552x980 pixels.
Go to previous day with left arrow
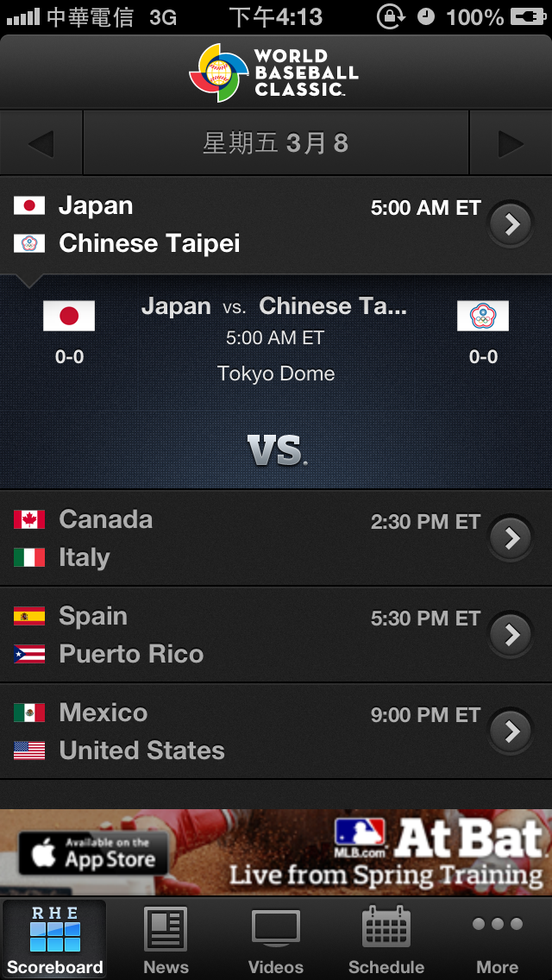pos(41,143)
